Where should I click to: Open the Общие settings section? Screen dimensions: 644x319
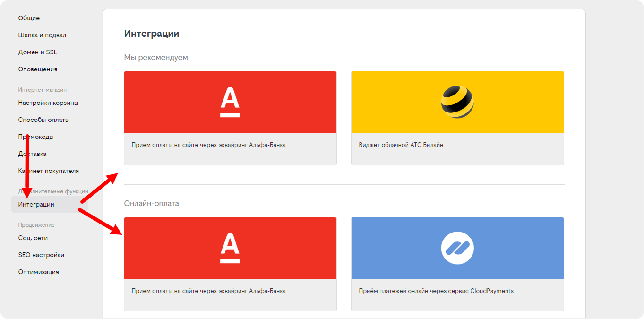tap(29, 18)
